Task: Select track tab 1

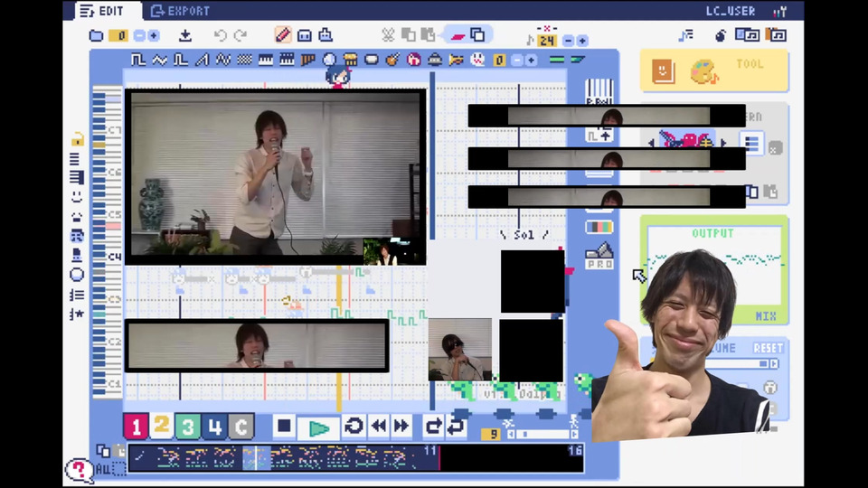Action: click(137, 427)
